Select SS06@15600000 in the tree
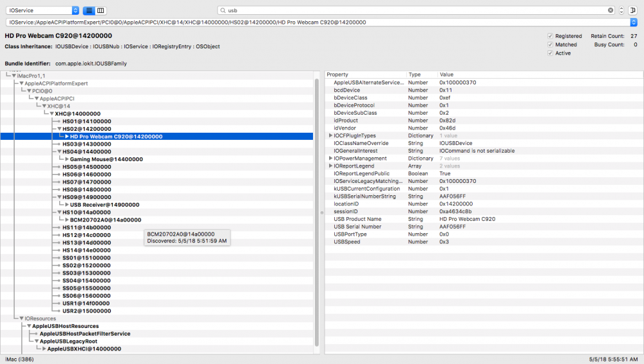The image size is (644, 364). coord(86,296)
